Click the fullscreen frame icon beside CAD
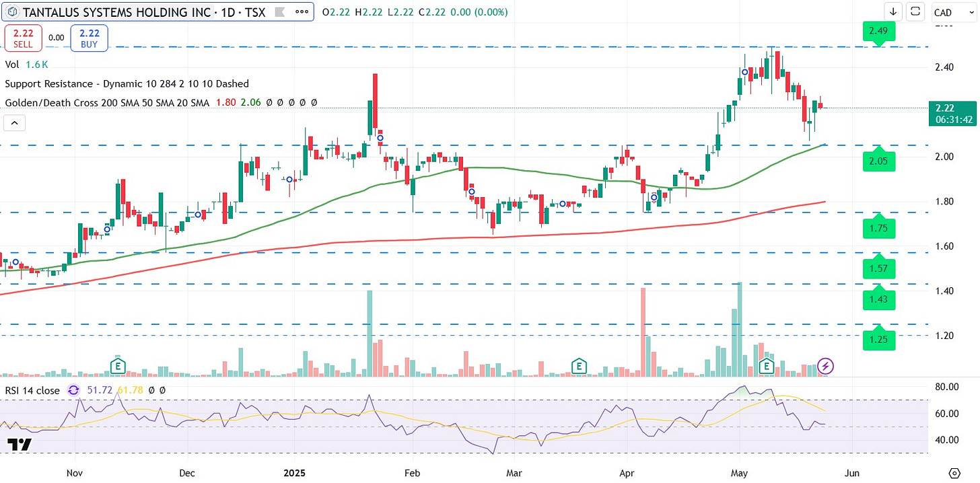The height and width of the screenshot is (483, 980). tap(915, 11)
